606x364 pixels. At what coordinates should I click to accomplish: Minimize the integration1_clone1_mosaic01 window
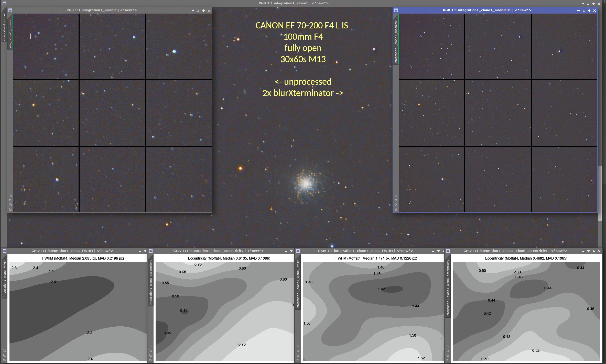click(578, 10)
